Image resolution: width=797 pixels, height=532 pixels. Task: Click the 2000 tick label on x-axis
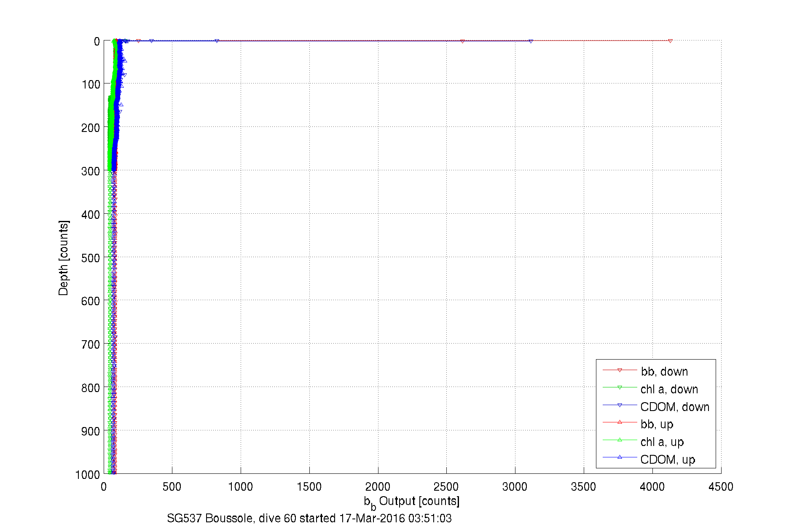(x=378, y=487)
